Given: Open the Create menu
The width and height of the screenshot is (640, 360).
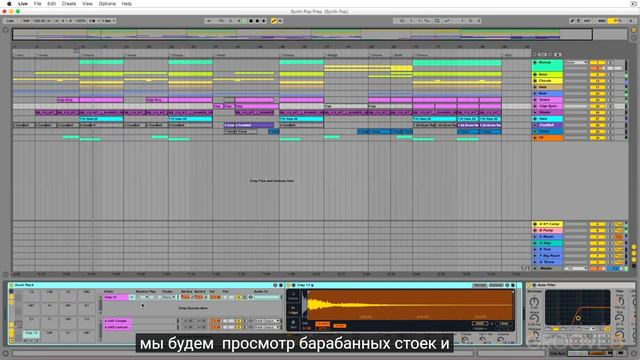Looking at the screenshot, I should pyautogui.click(x=69, y=4).
